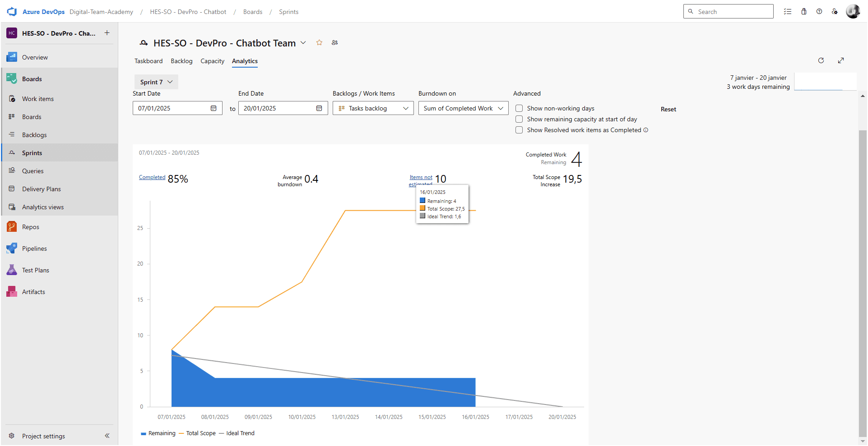Open the Pipelines hub icon

12,248
